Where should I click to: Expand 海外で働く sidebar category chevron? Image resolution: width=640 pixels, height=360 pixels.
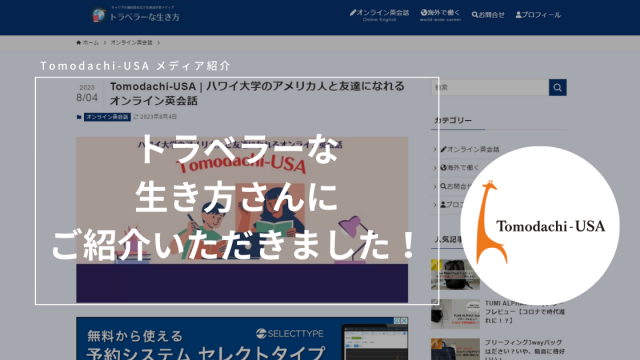coord(435,168)
